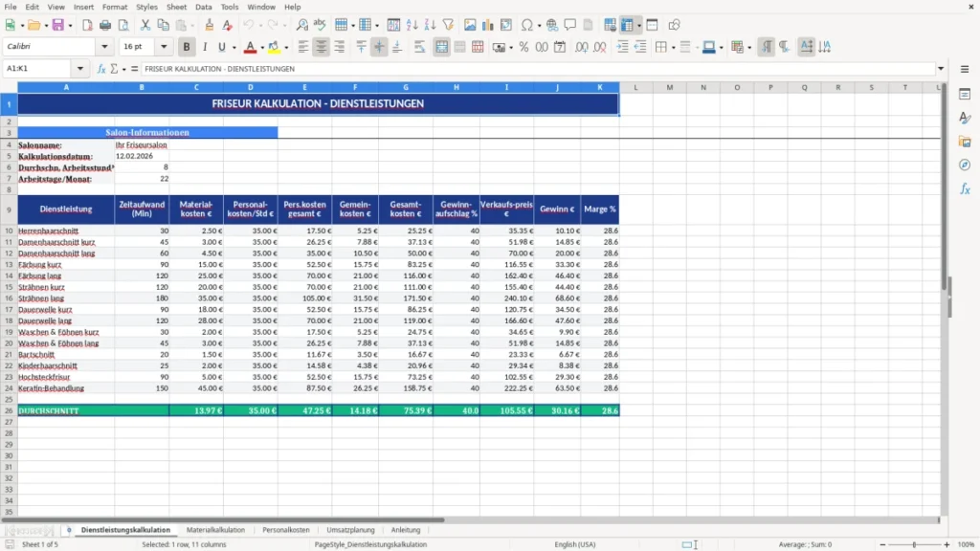Click the zoom slider handle
The height and width of the screenshot is (551, 980).
[x=914, y=544]
